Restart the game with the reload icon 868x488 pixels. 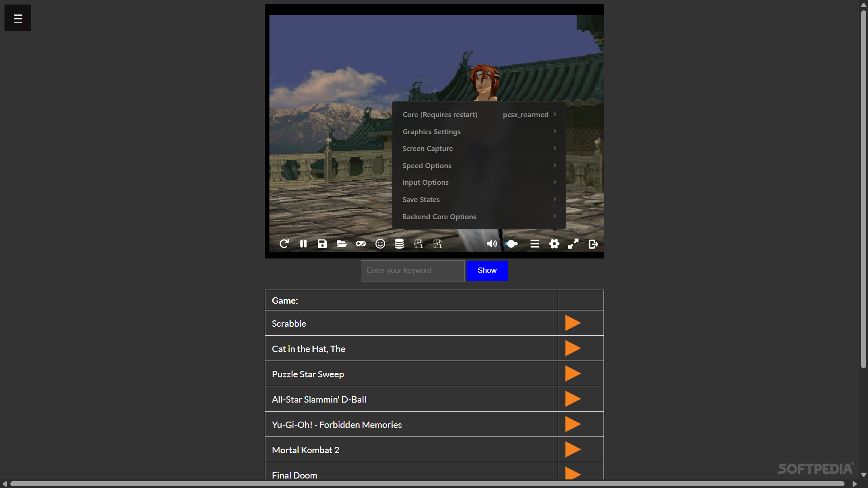[284, 244]
